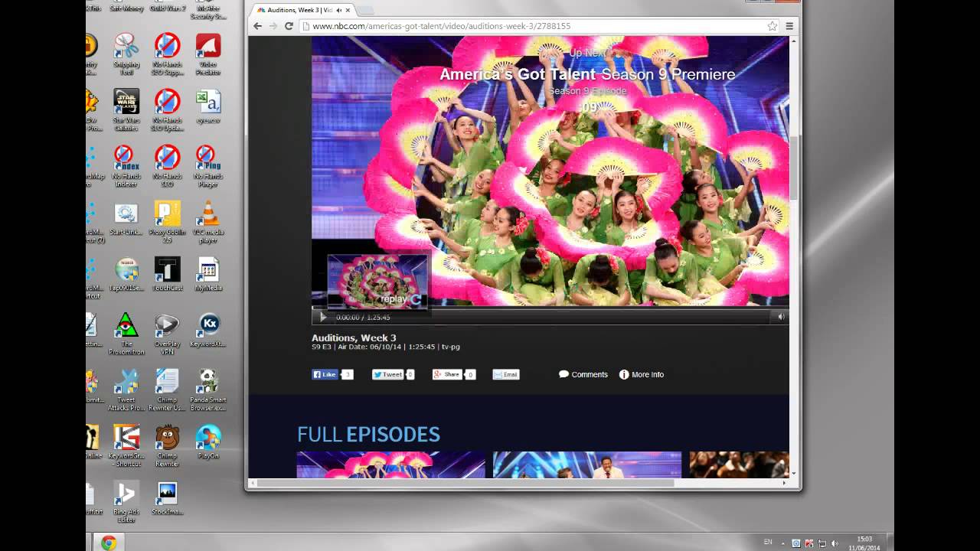
Task: Select the No Hands Indexer desktop icon
Action: pyautogui.click(x=126, y=166)
